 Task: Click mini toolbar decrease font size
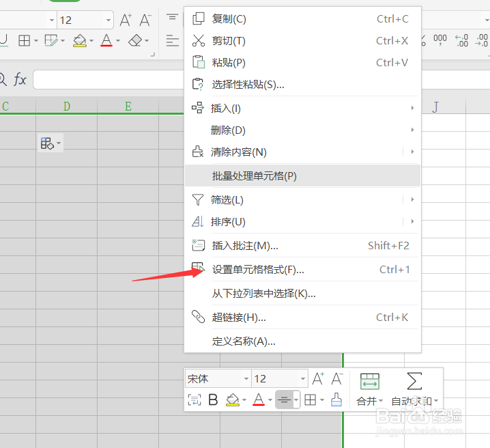pyautogui.click(x=337, y=378)
